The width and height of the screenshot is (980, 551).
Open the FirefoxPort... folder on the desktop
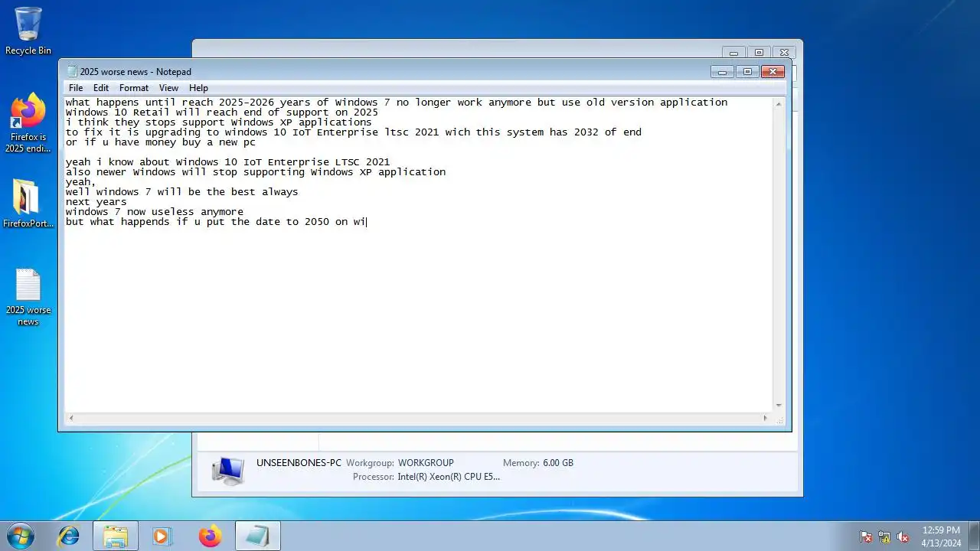click(28, 204)
